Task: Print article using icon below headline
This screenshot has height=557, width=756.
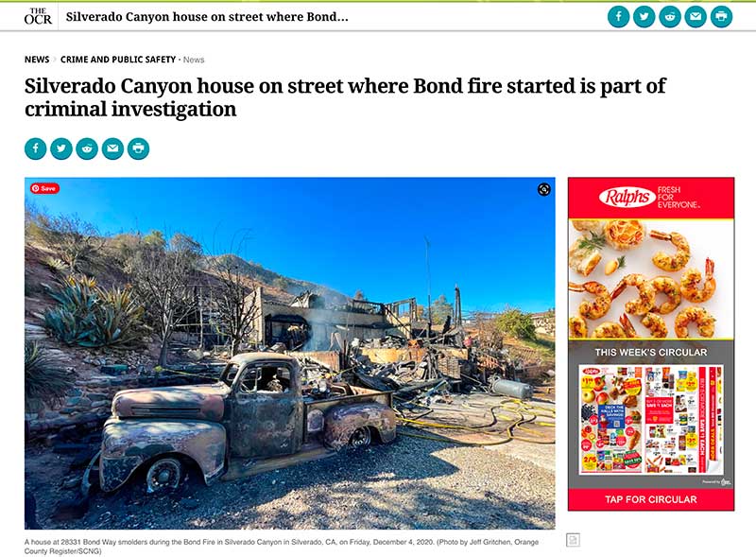Action: (x=138, y=148)
